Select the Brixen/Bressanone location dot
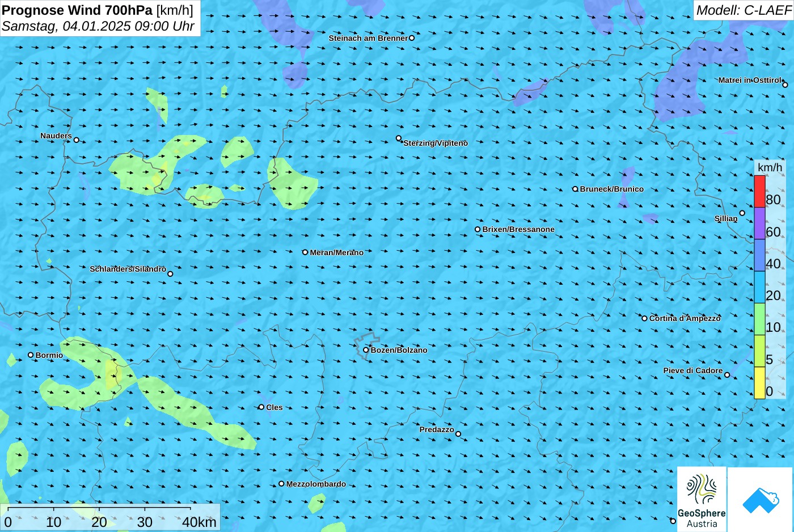Image resolution: width=794 pixels, height=532 pixels. (478, 229)
